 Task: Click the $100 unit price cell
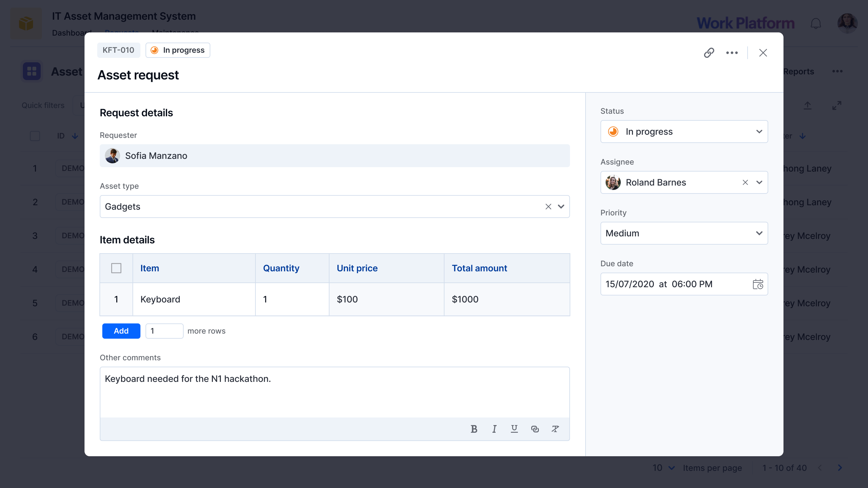(386, 299)
